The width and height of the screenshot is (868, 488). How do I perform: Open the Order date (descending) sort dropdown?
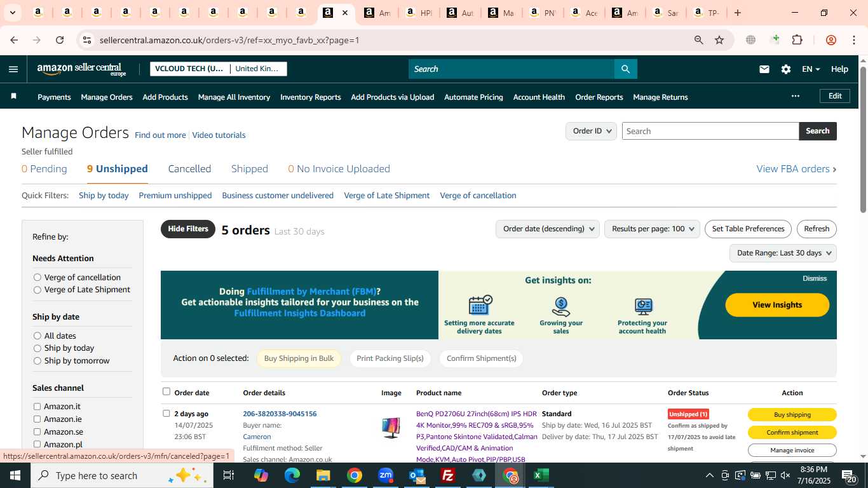[548, 229]
